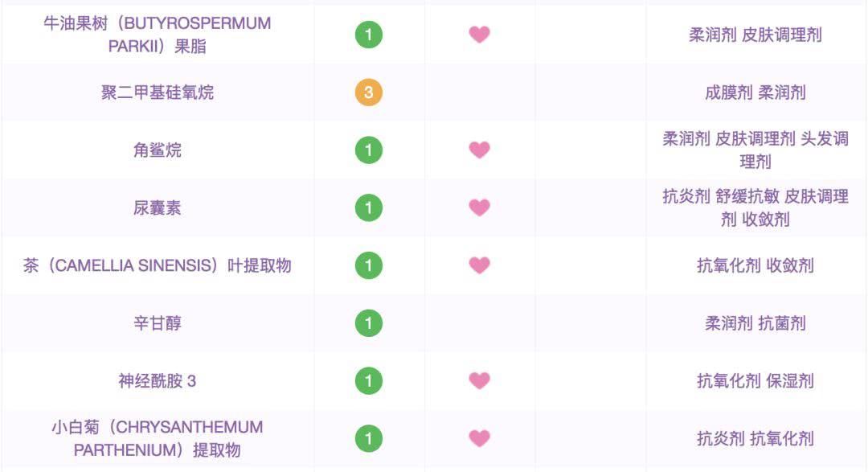Open 牛油果树（BUTYROSPERMUM PARKII）果脂 ingredient
The image size is (868, 472).
[158, 35]
